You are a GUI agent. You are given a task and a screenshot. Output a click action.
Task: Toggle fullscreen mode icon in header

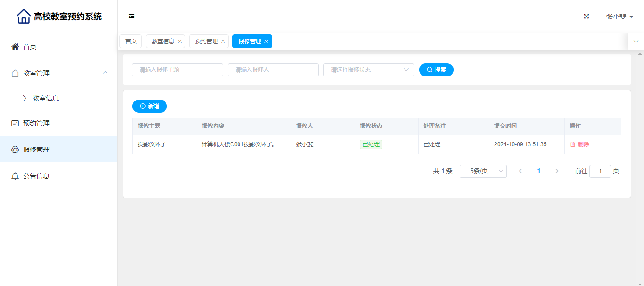point(586,16)
